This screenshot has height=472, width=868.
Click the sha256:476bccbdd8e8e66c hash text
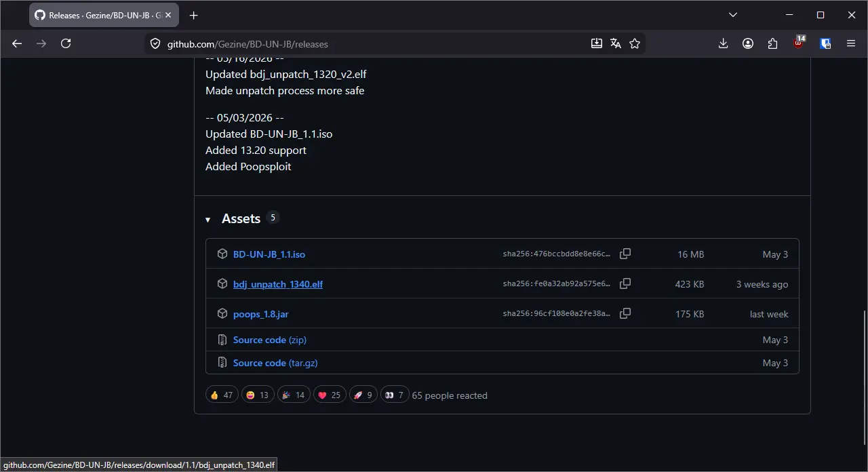tap(557, 254)
